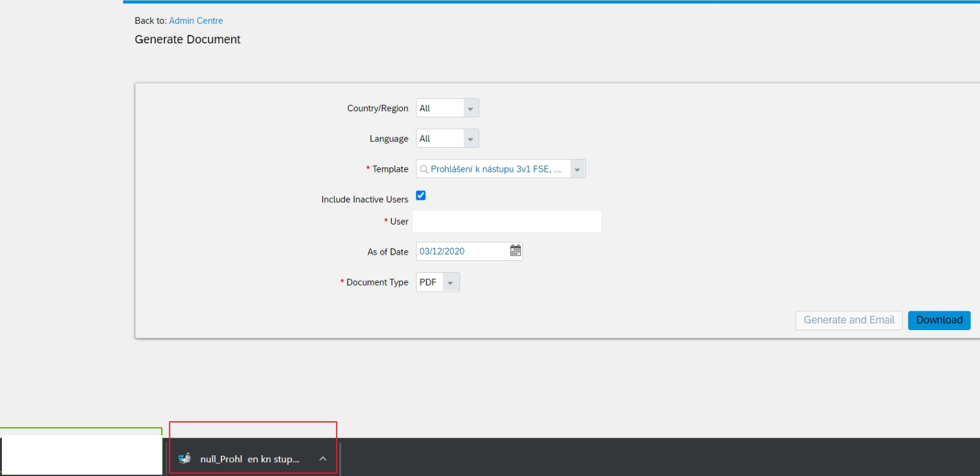Click the User input field
The image size is (980, 476).
(507, 221)
